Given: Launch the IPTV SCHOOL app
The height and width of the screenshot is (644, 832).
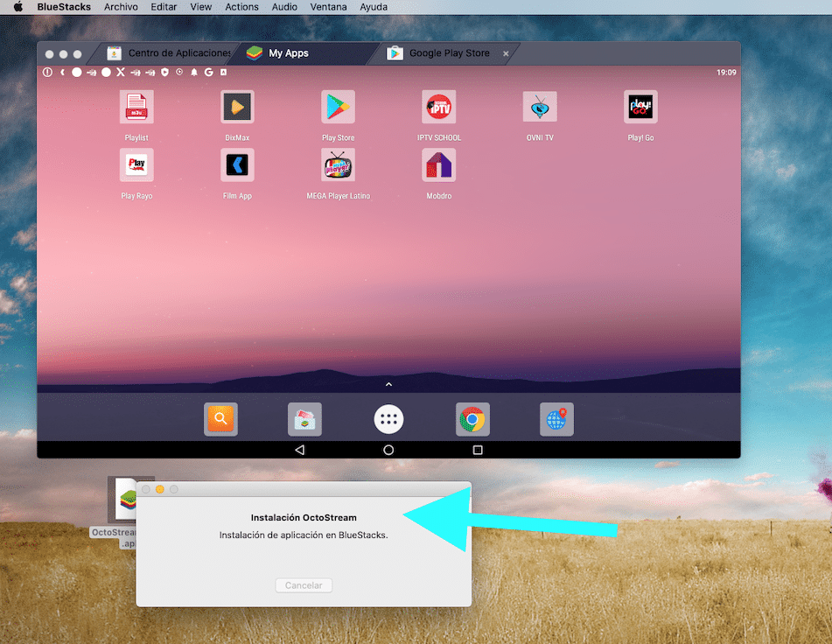Looking at the screenshot, I should pyautogui.click(x=438, y=106).
